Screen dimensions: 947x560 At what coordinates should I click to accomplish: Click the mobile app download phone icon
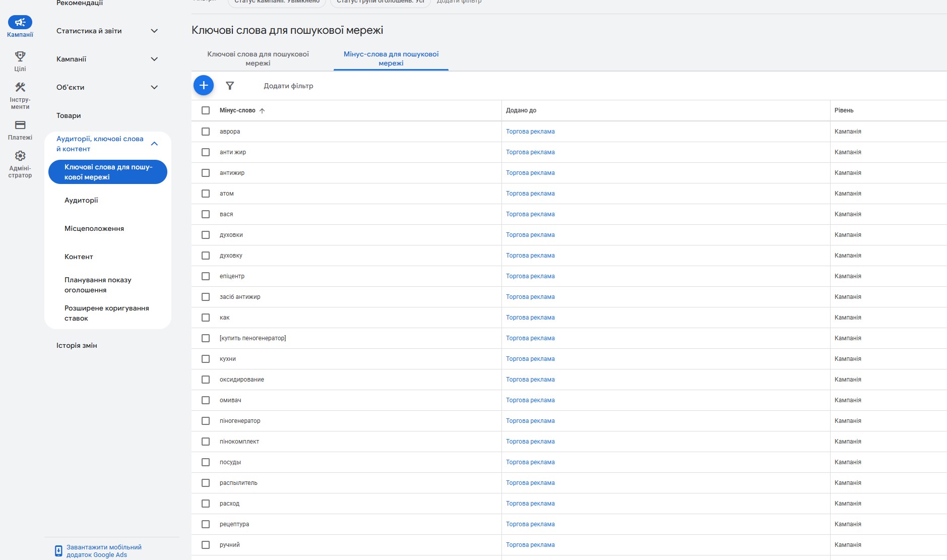pyautogui.click(x=58, y=551)
